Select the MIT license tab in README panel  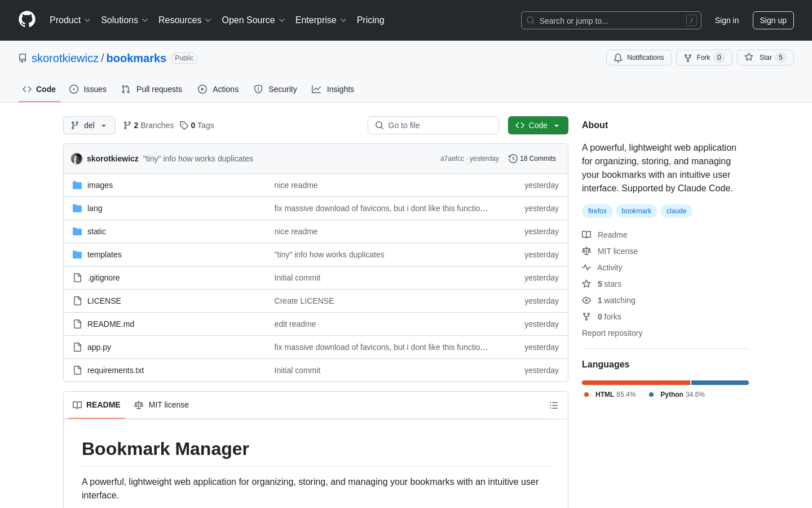(161, 405)
